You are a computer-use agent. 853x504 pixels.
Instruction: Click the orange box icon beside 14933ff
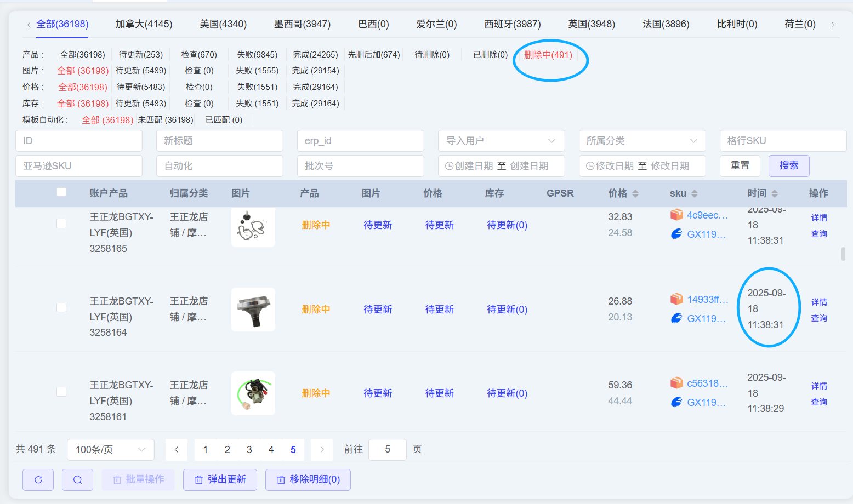coord(676,299)
